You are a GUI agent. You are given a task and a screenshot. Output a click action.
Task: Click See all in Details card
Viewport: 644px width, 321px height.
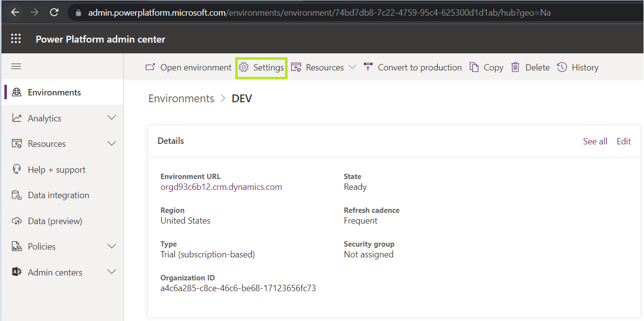tap(595, 141)
